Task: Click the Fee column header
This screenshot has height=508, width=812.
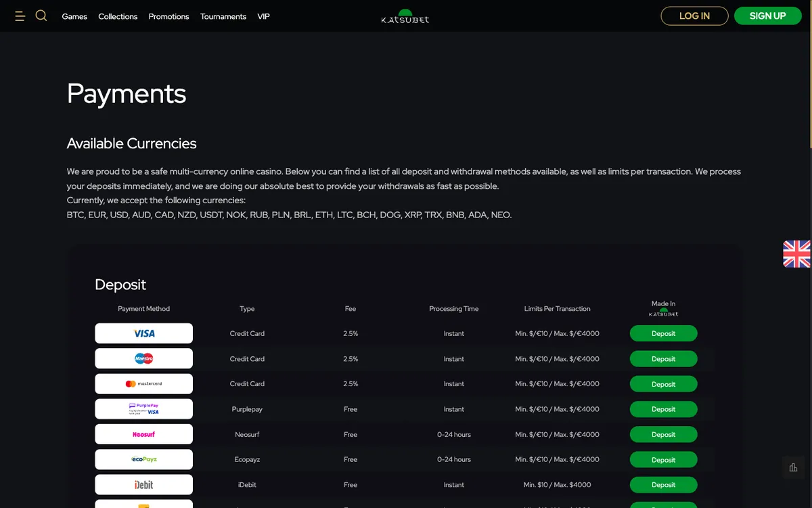Action: coord(351,309)
